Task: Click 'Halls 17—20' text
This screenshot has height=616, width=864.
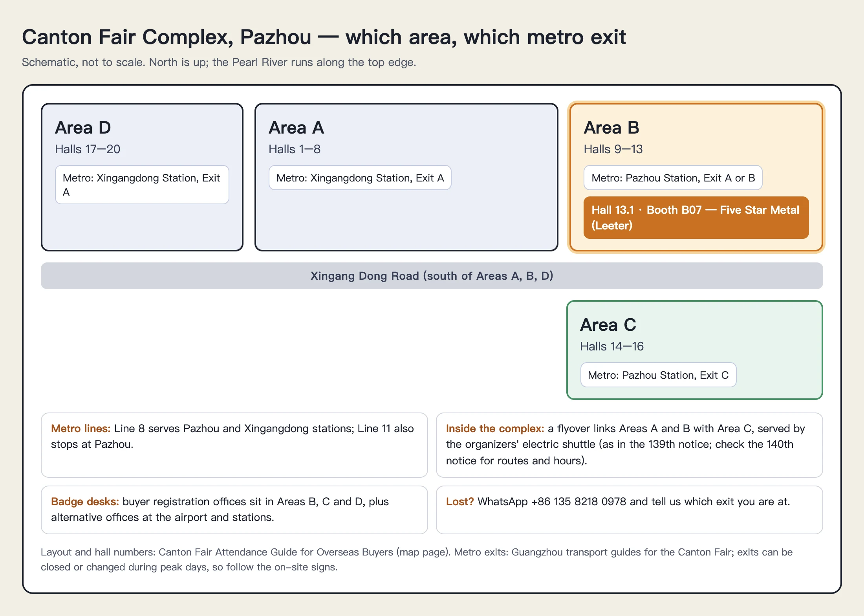Action: point(88,149)
